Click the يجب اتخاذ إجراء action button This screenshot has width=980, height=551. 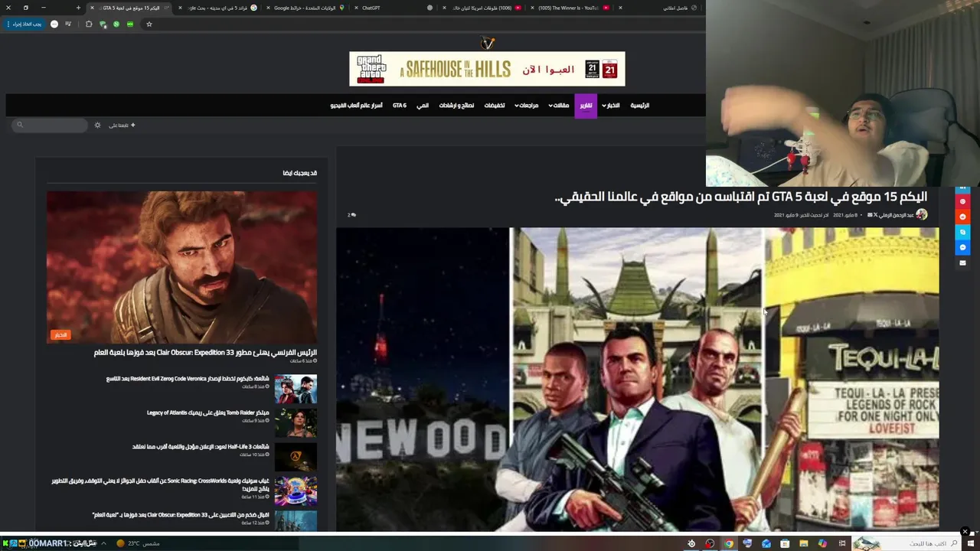pos(24,24)
